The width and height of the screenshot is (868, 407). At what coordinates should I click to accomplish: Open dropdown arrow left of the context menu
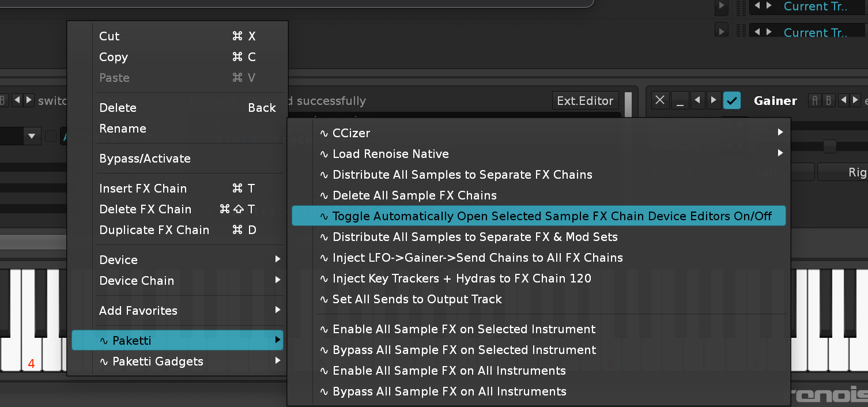(x=31, y=137)
